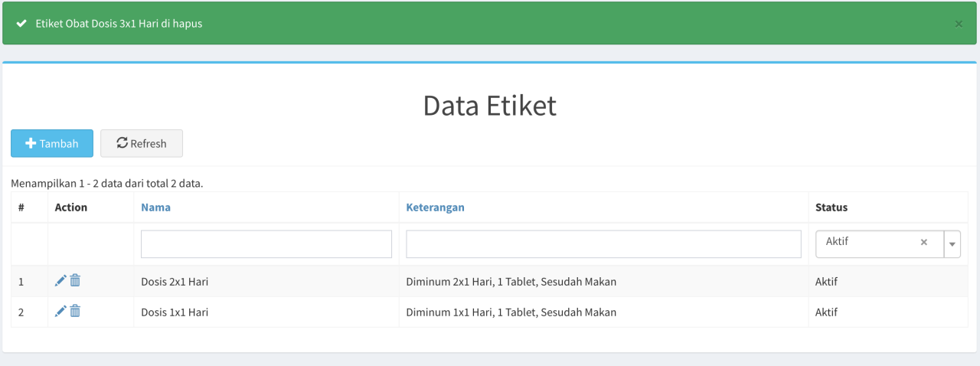Delete the Dosis 2x1 Hari row
This screenshot has height=366, width=980.
(75, 281)
